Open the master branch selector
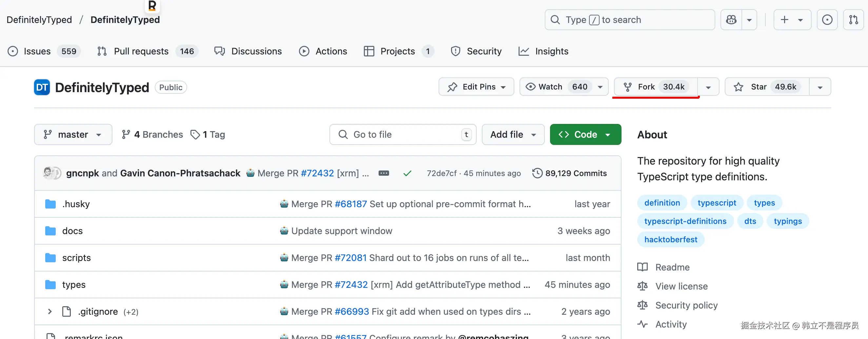Image resolution: width=868 pixels, height=339 pixels. click(x=73, y=134)
